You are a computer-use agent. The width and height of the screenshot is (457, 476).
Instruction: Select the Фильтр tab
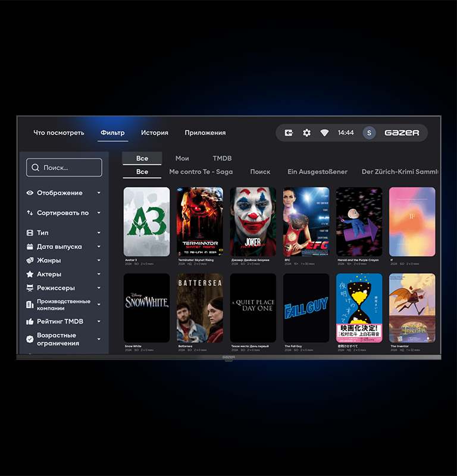(112, 133)
